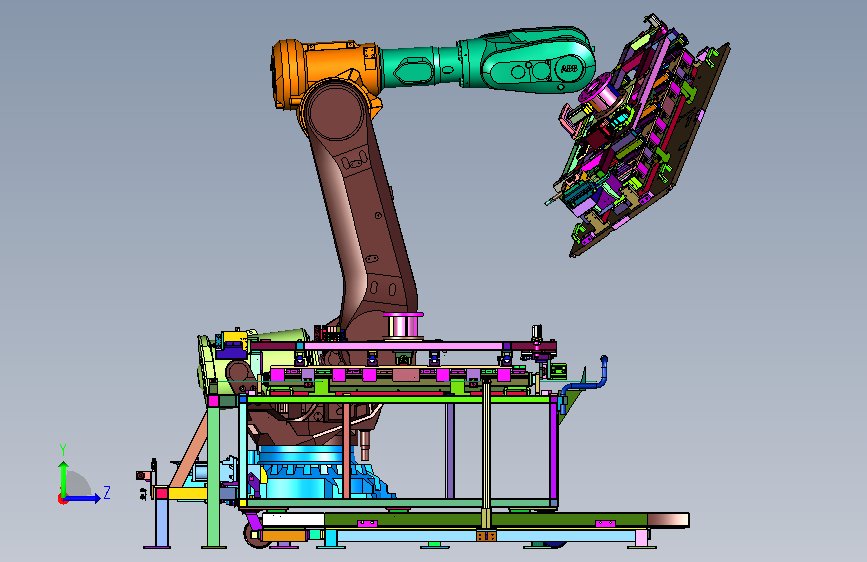Select the pink spool on the fixture frame

[x=403, y=326]
